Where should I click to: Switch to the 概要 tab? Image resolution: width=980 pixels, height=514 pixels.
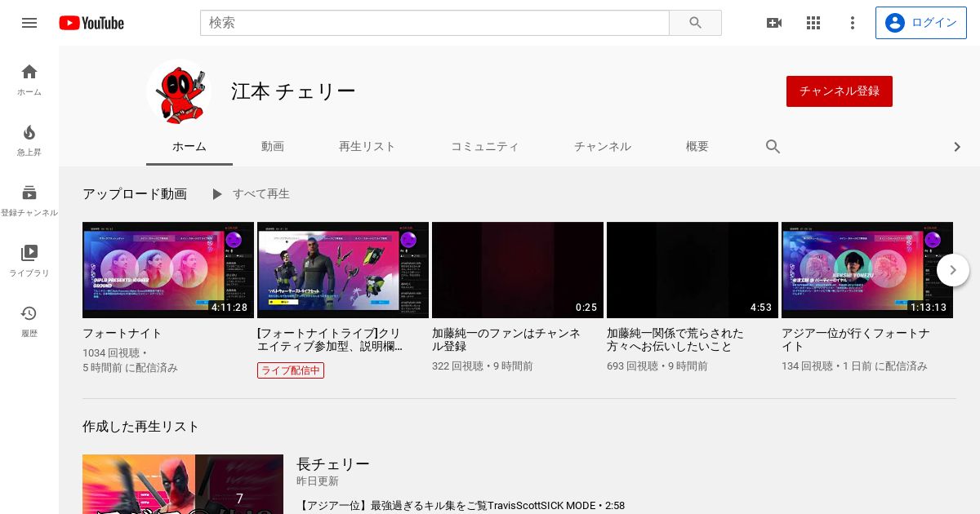pyautogui.click(x=697, y=147)
